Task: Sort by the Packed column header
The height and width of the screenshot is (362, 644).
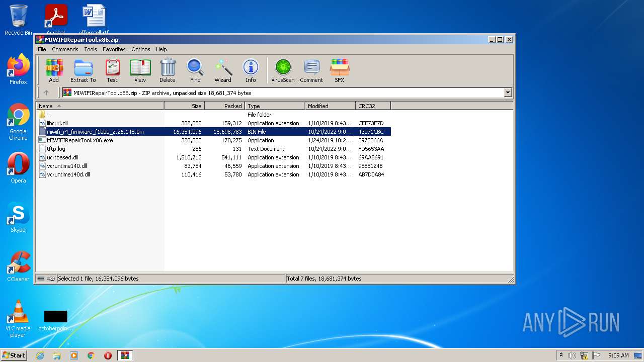Action: click(x=224, y=106)
